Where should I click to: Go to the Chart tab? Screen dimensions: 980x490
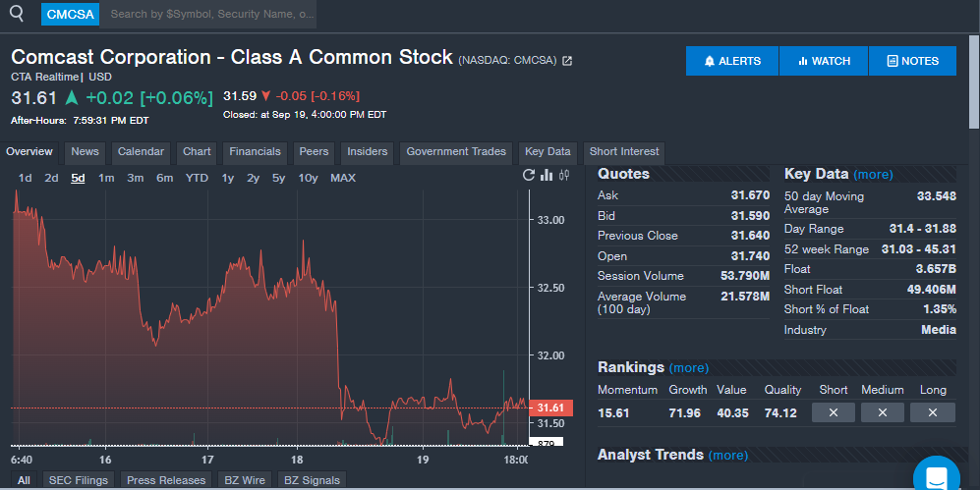[197, 151]
